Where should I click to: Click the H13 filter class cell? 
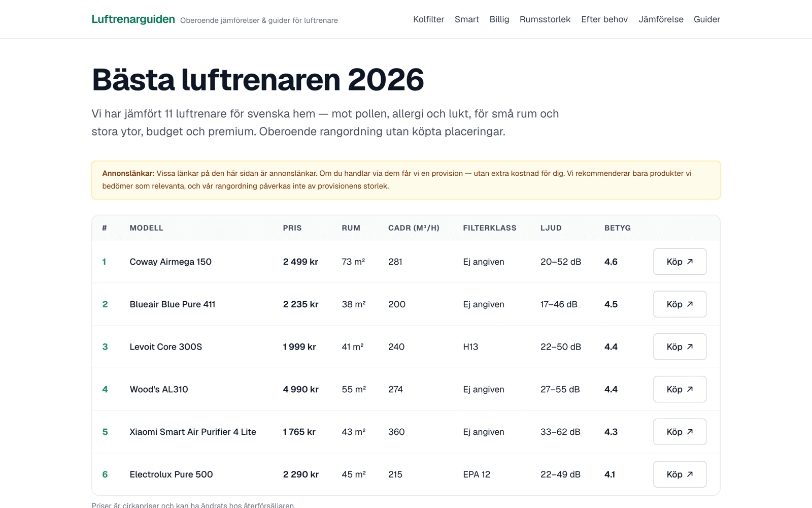[470, 347]
